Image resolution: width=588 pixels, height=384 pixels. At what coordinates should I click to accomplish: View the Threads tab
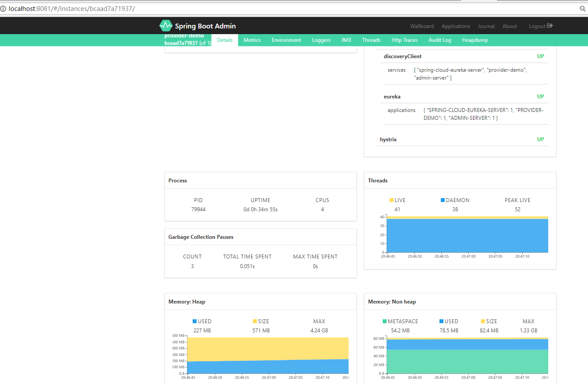click(x=371, y=40)
